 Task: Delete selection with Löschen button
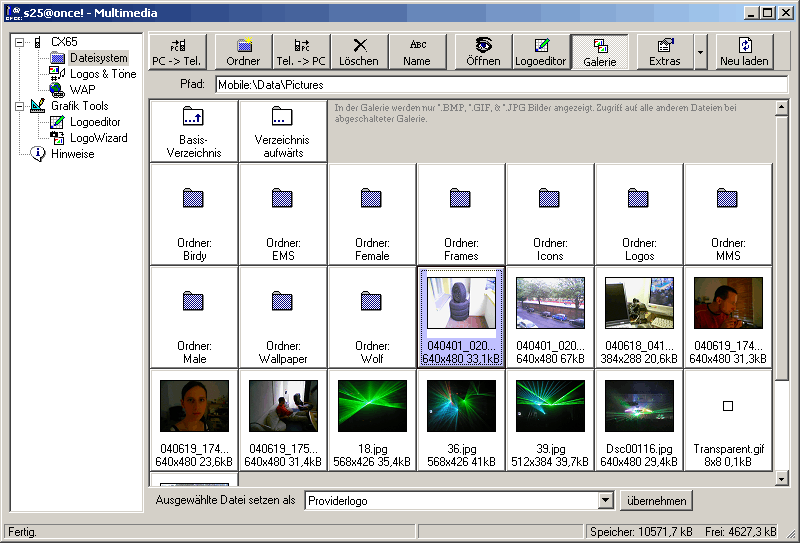[359, 52]
